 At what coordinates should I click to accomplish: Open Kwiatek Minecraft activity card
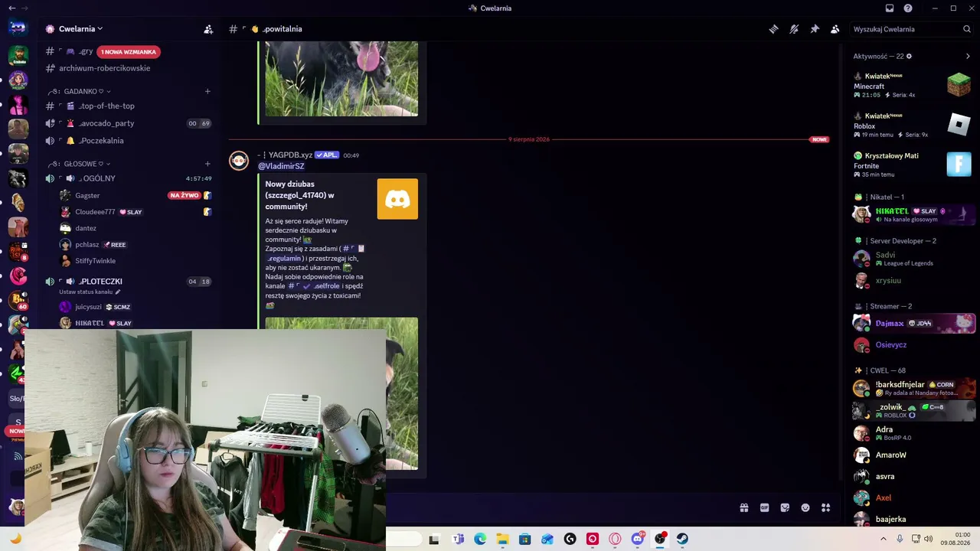913,85
